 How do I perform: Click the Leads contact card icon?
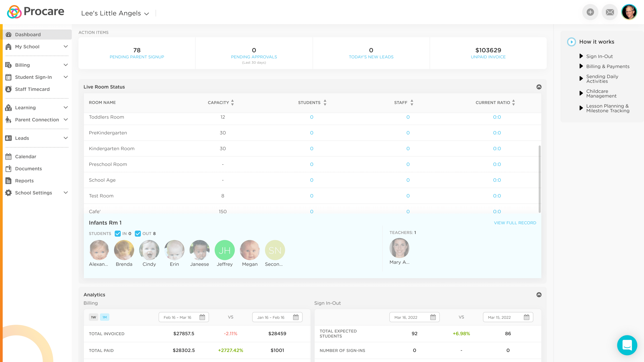coord(9,138)
